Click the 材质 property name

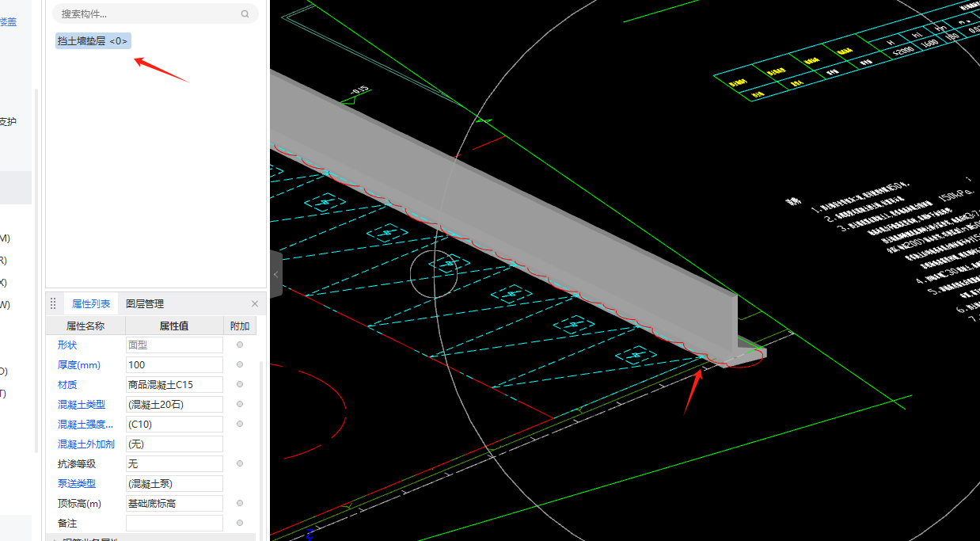pyautogui.click(x=67, y=385)
